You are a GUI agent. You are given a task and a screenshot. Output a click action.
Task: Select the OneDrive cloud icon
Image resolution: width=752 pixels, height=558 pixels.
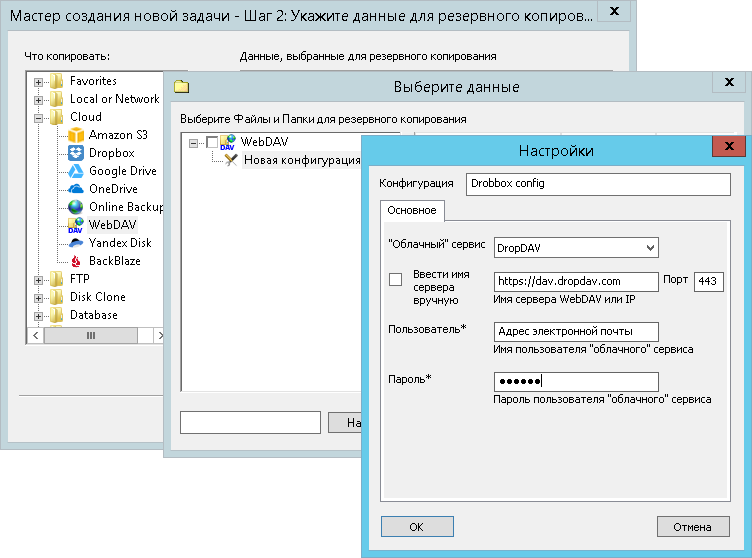pyautogui.click(x=76, y=189)
